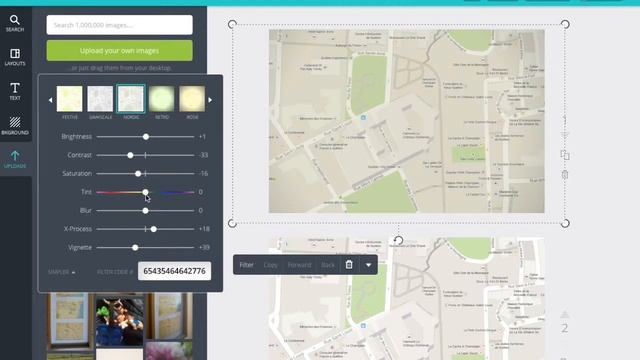Click the X-Process value +18
This screenshot has width=640, height=360.
click(x=204, y=229)
